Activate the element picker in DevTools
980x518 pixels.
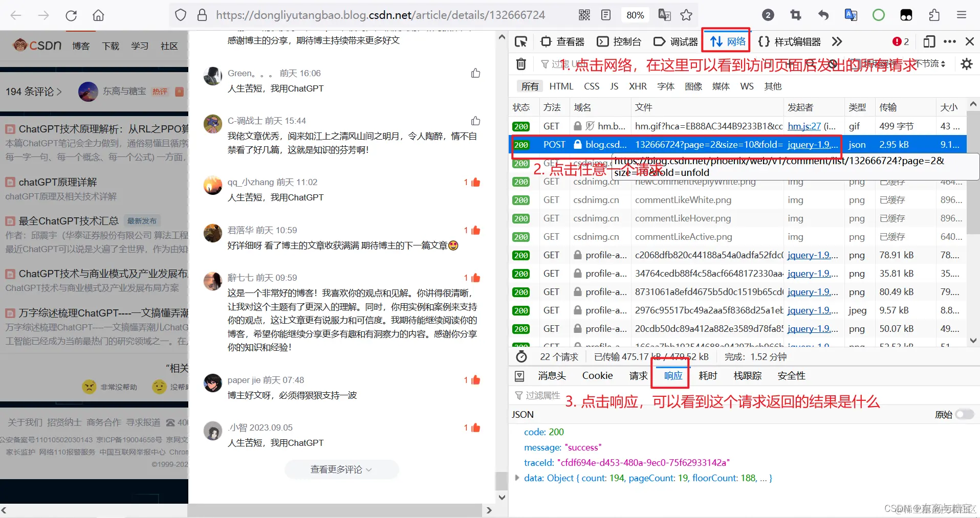coord(521,41)
